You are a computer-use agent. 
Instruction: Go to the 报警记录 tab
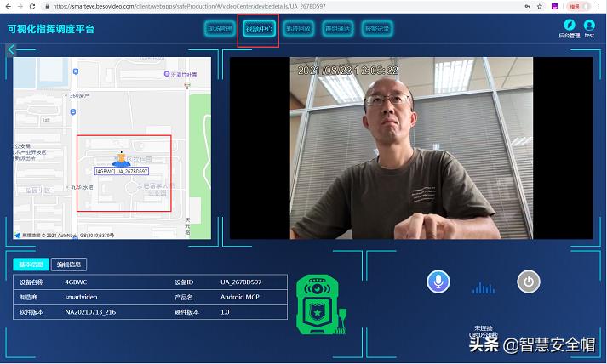(376, 29)
